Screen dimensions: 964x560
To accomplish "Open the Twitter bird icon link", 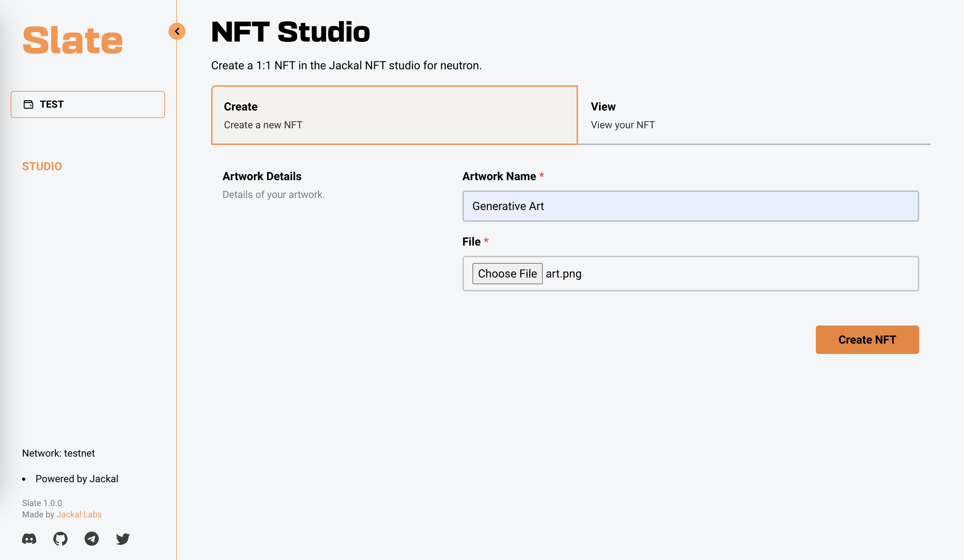I will pos(123,539).
